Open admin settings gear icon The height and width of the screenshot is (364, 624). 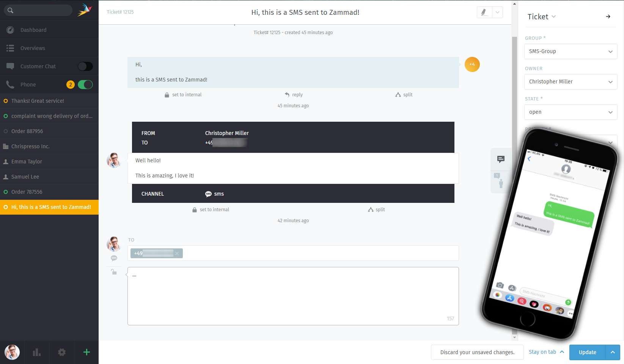pyautogui.click(x=62, y=352)
